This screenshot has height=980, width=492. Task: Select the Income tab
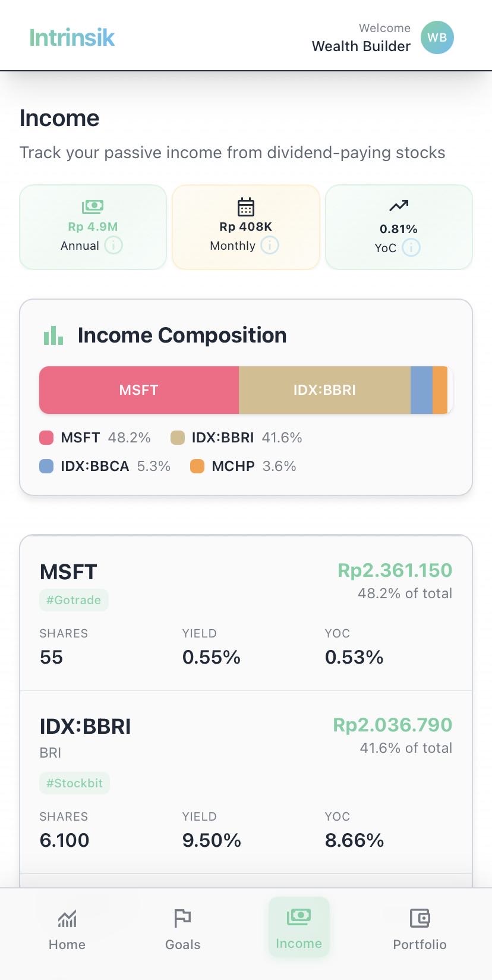299,928
